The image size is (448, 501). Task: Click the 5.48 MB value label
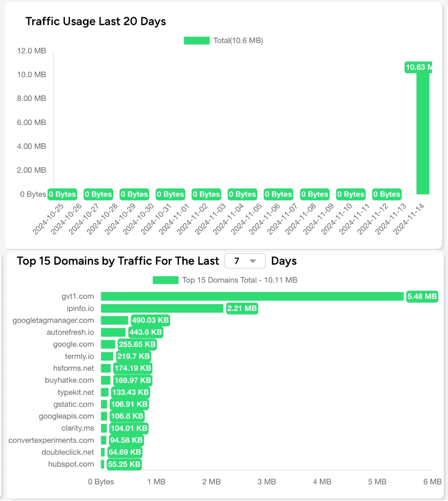(422, 296)
